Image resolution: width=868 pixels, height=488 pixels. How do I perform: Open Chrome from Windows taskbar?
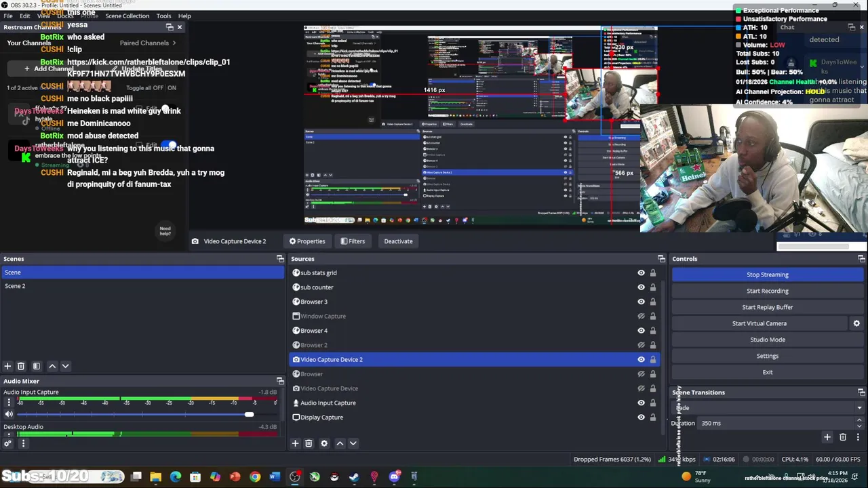pyautogui.click(x=255, y=476)
